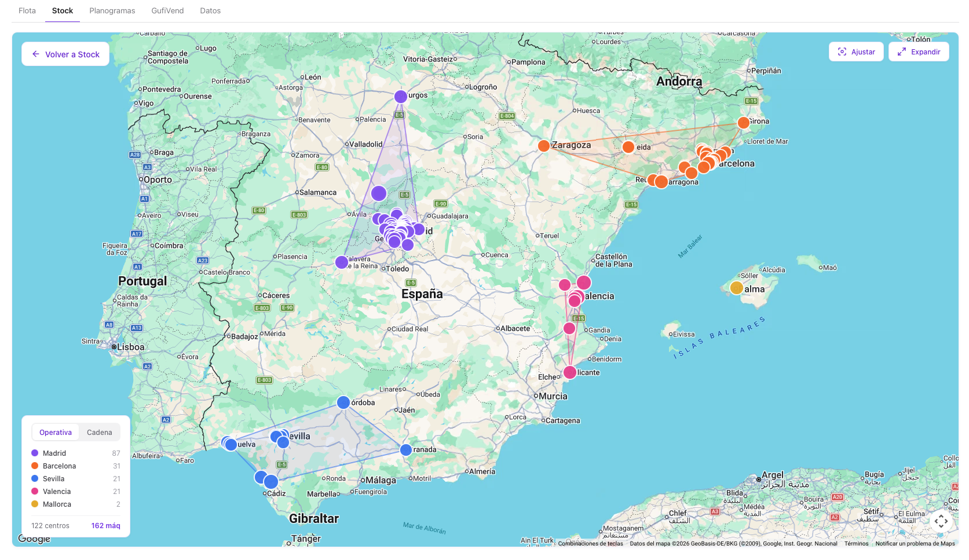Click the Lleida orange map marker

(628, 147)
